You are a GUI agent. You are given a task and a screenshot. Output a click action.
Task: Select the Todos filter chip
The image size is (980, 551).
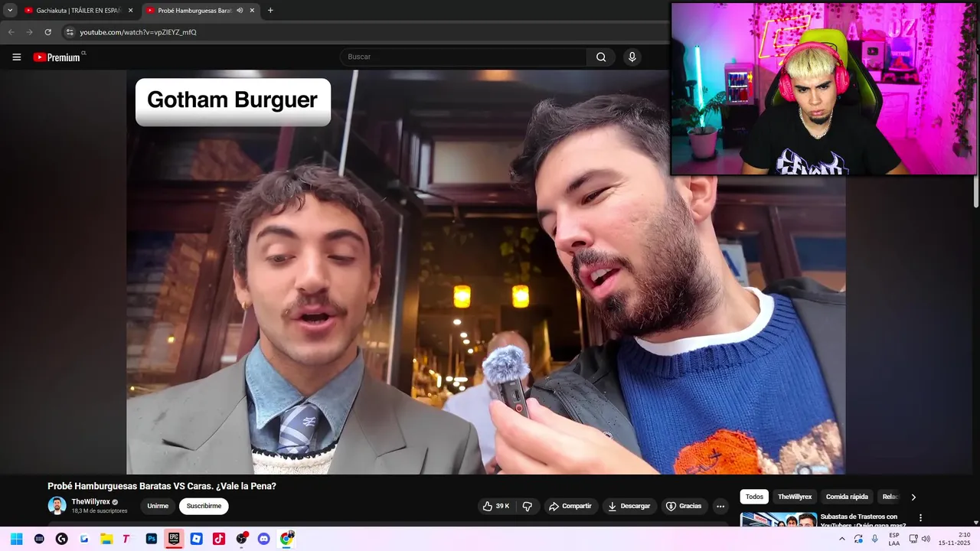(754, 497)
